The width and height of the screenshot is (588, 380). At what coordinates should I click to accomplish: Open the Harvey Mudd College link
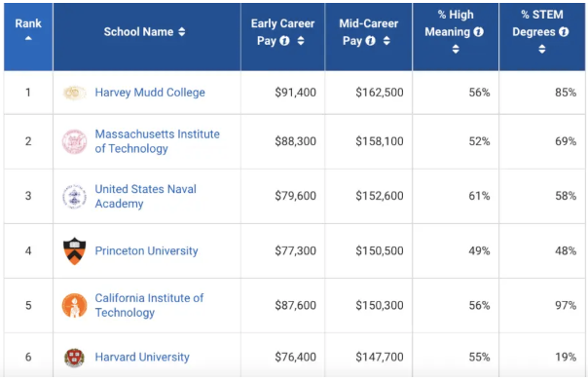[x=150, y=93]
